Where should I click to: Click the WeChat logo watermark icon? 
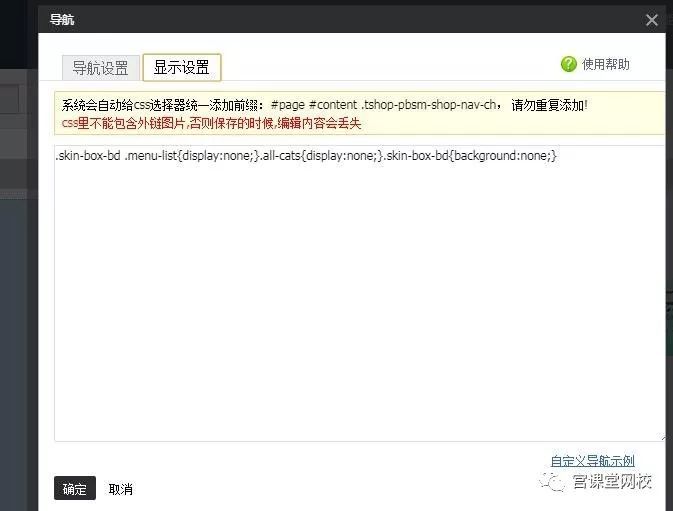click(x=552, y=481)
